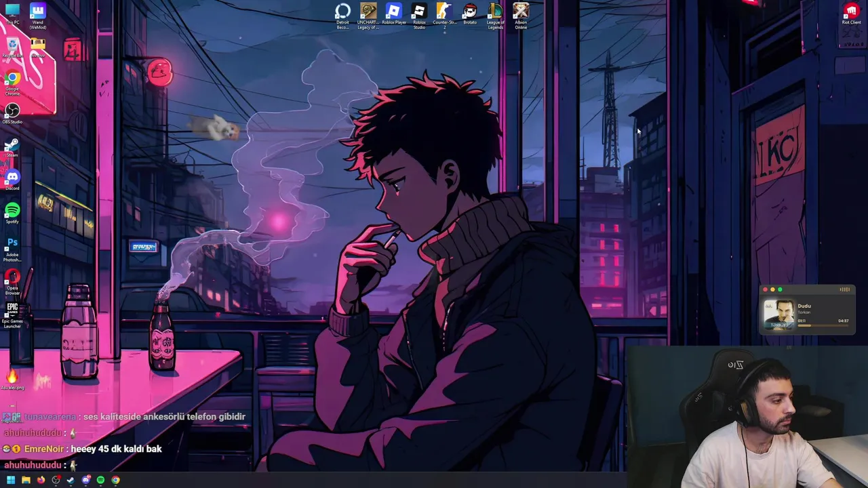Open the Adobe Photoshop desktop shortcut
This screenshot has height=488, width=868.
click(x=12, y=249)
